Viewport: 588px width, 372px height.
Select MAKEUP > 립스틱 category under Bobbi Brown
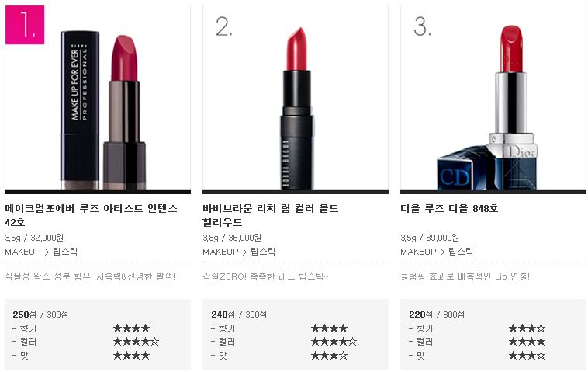(x=239, y=252)
